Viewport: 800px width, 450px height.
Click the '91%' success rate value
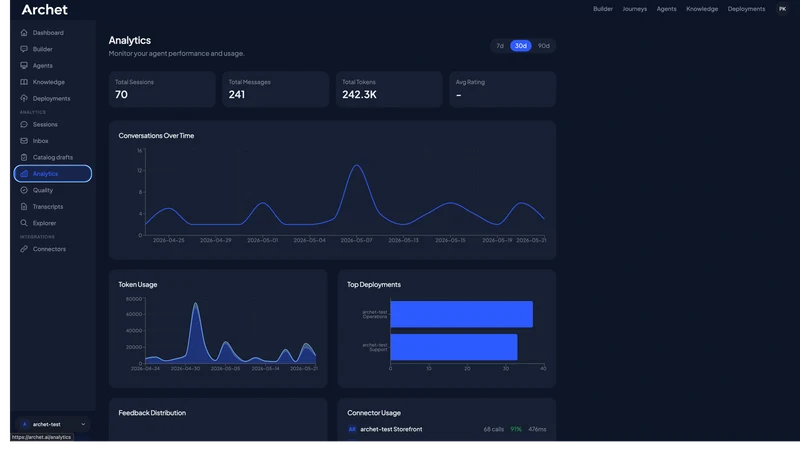pyautogui.click(x=516, y=429)
